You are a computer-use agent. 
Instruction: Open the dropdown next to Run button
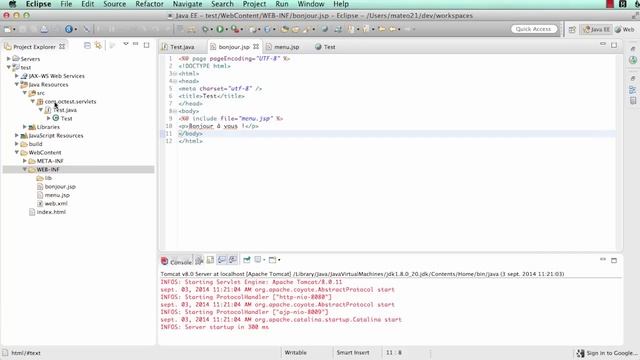click(x=227, y=29)
